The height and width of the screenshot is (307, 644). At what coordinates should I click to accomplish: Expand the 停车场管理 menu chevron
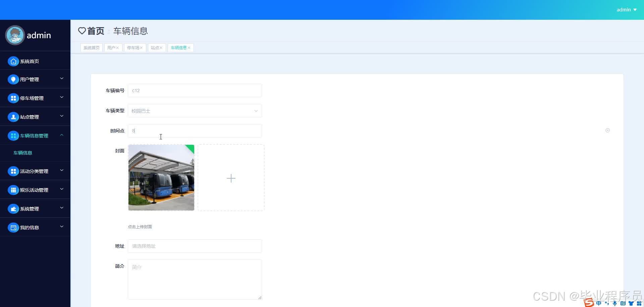coord(62,97)
